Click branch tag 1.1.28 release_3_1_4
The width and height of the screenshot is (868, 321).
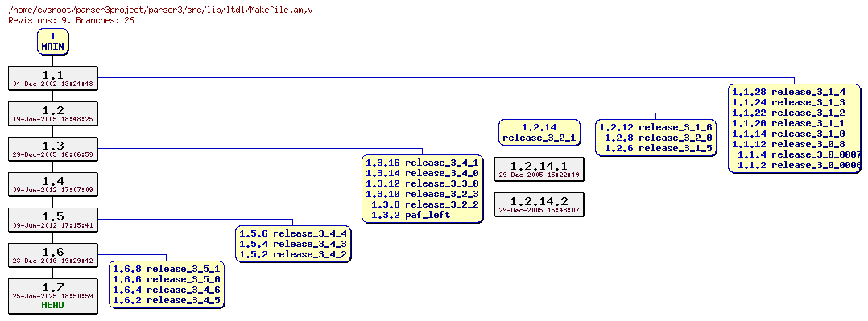point(788,92)
